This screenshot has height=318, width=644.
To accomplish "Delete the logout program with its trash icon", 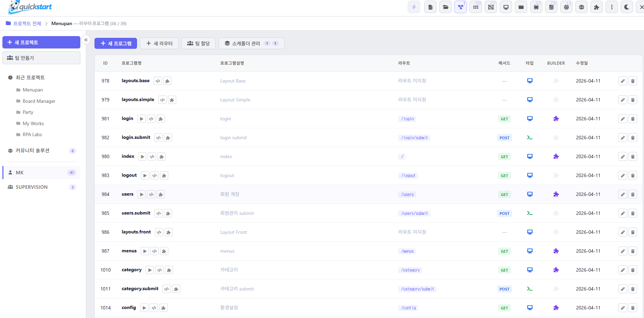I will pos(633,175).
